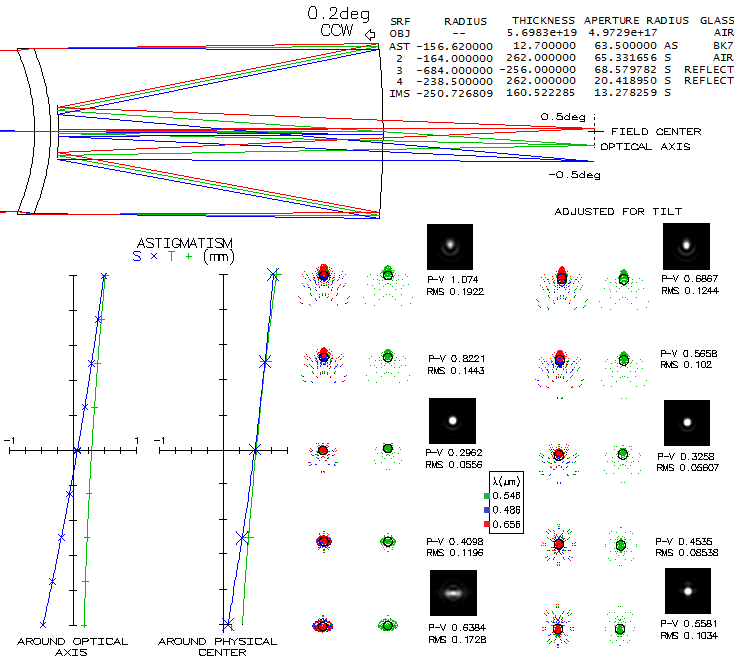Select the blue 0.486 wavelength swatch

pyautogui.click(x=487, y=509)
